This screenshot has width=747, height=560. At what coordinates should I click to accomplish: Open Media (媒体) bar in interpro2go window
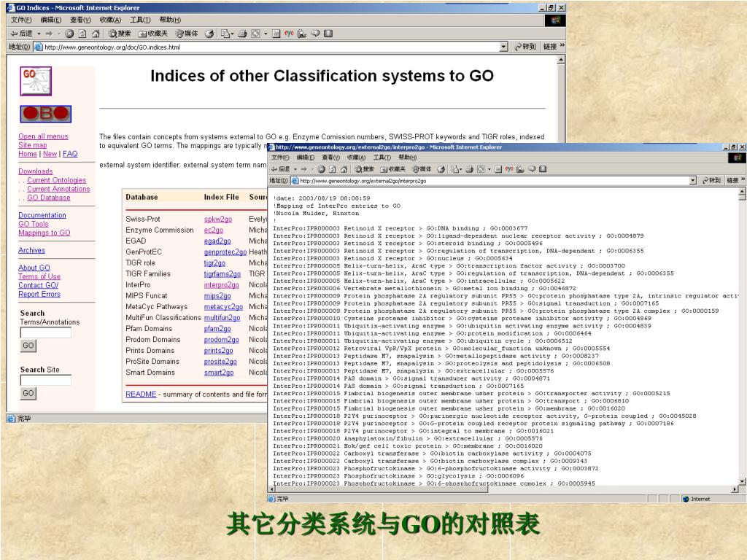[422, 169]
